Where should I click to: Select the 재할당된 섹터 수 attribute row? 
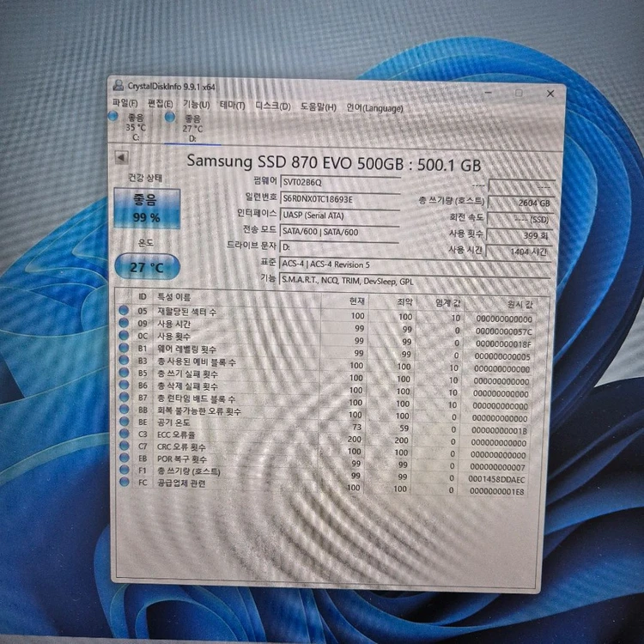(325, 314)
